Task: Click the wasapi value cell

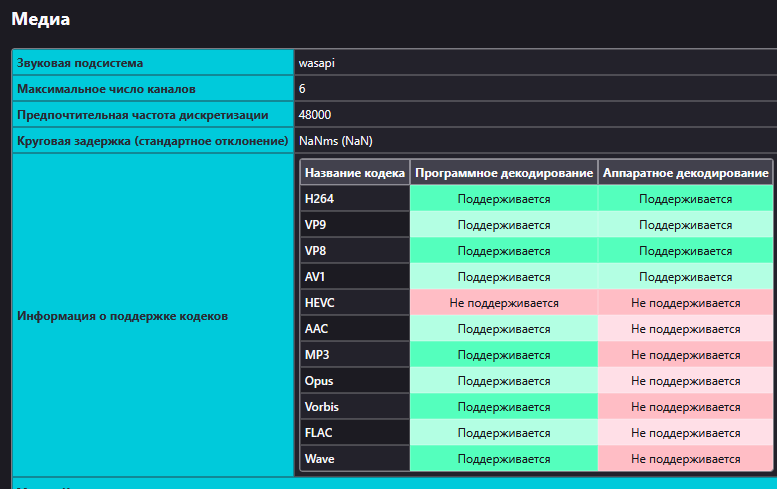Action: (x=316, y=63)
